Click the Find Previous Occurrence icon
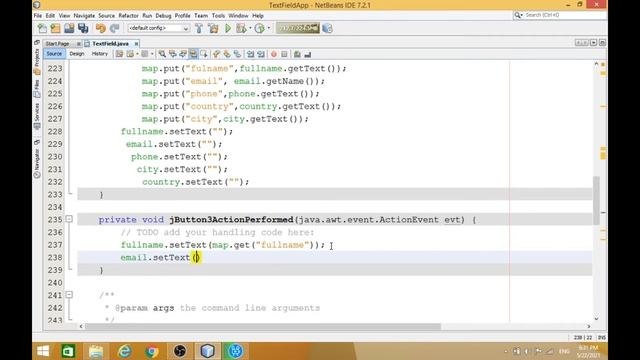This screenshot has width=640, height=360. (173, 54)
